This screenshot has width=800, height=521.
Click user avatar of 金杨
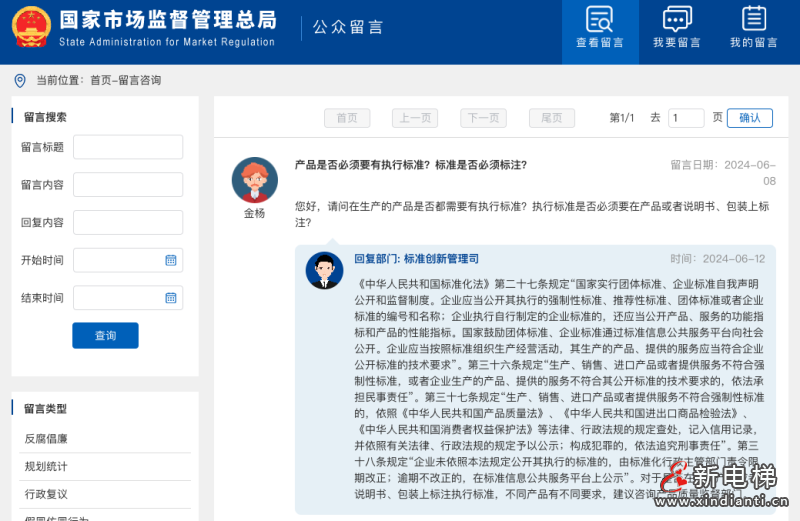tap(254, 180)
